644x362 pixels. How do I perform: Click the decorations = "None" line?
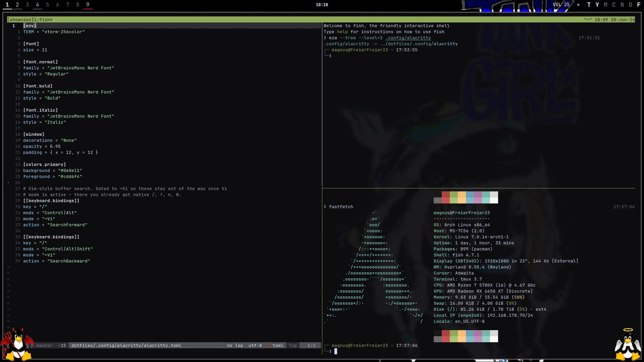point(50,140)
